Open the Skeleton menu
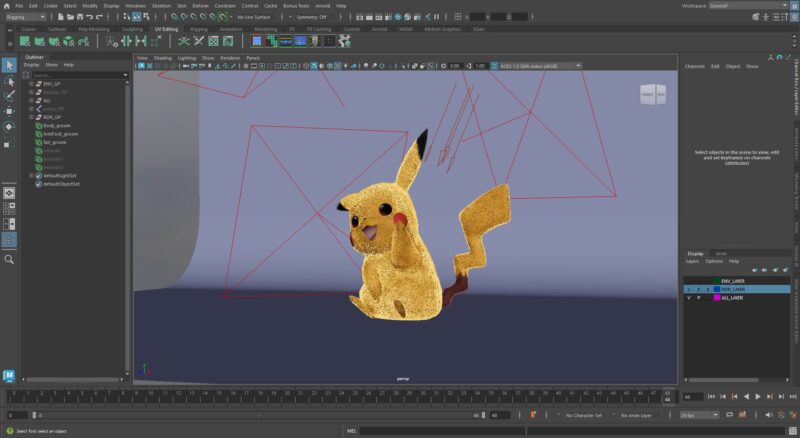This screenshot has height=438, width=800. [x=161, y=5]
